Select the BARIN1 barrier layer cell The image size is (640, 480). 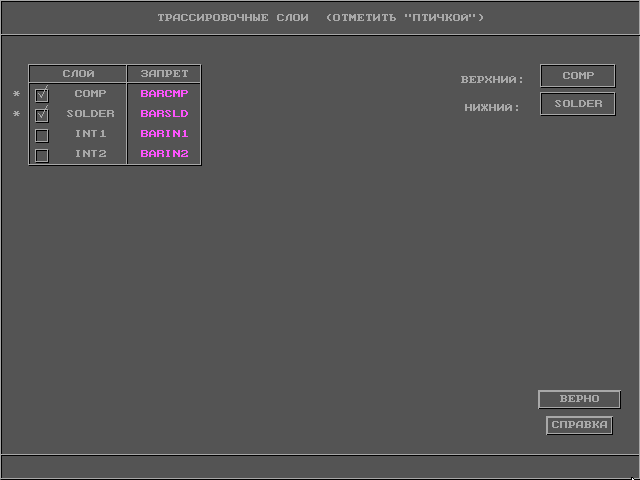coord(164,133)
